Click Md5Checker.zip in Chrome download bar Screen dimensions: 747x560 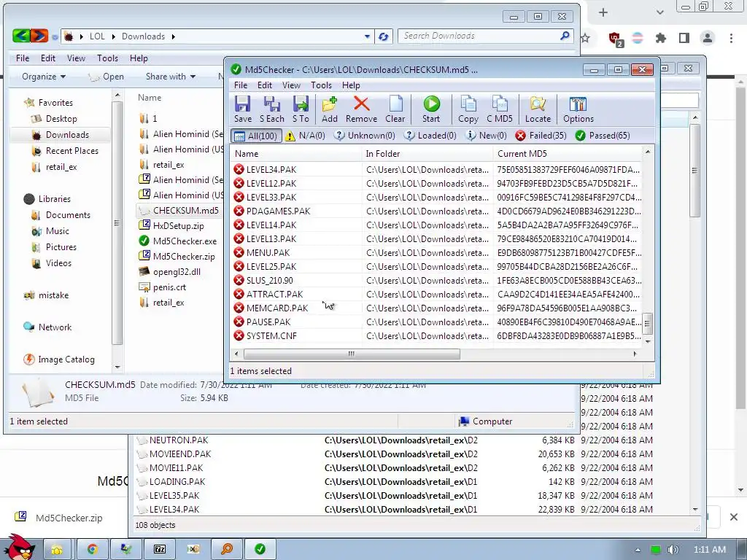pos(59,518)
